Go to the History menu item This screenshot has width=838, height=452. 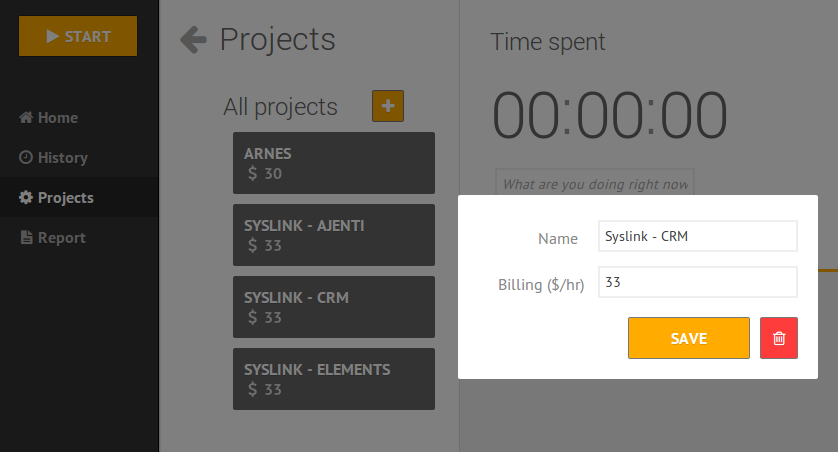click(63, 158)
